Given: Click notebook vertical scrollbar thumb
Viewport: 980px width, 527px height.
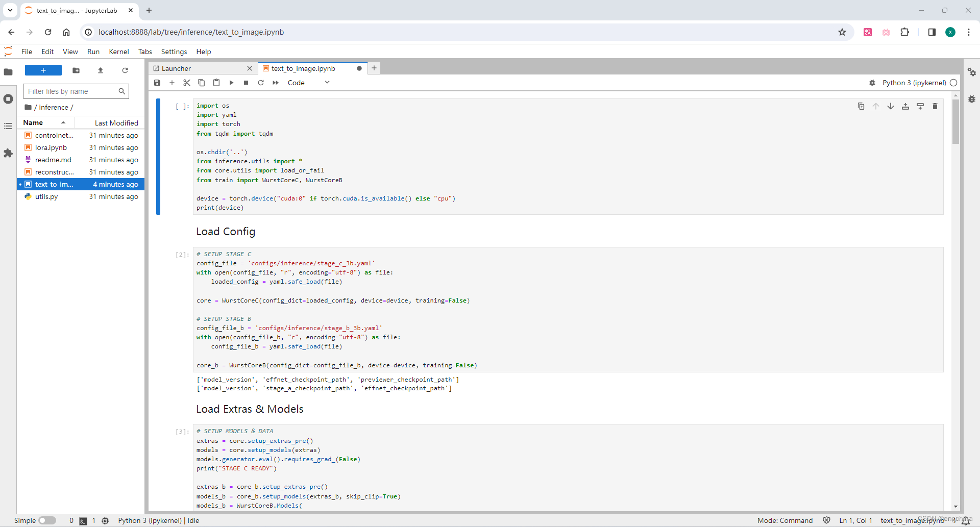Looking at the screenshot, I should 955,121.
